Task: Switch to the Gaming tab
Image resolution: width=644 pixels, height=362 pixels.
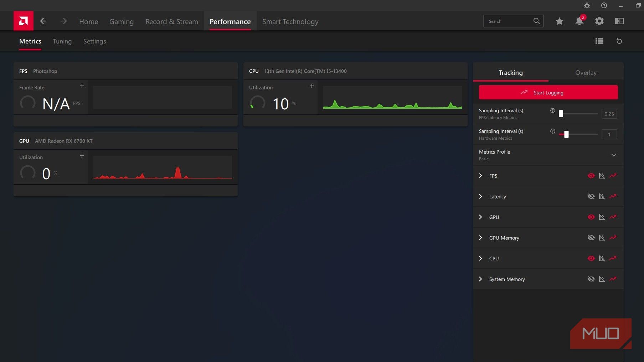Action: [122, 21]
